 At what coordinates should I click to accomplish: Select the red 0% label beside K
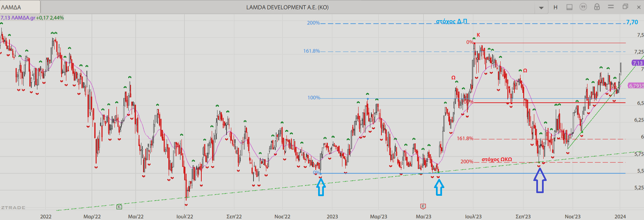pos(470,42)
